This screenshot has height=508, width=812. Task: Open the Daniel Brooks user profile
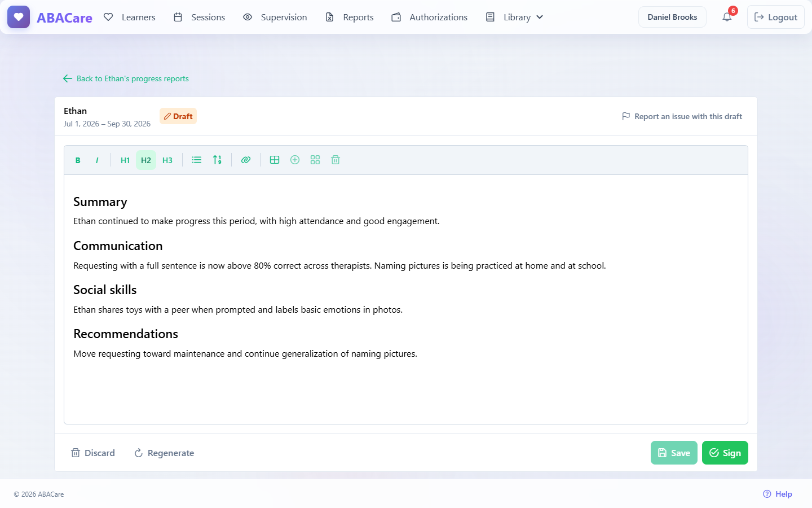(672, 17)
